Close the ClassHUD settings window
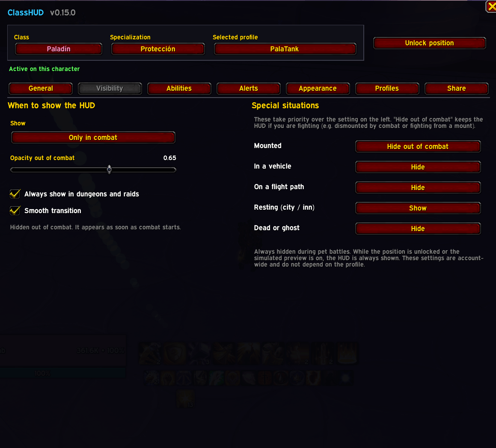Image resolution: width=496 pixels, height=448 pixels. coord(491,7)
